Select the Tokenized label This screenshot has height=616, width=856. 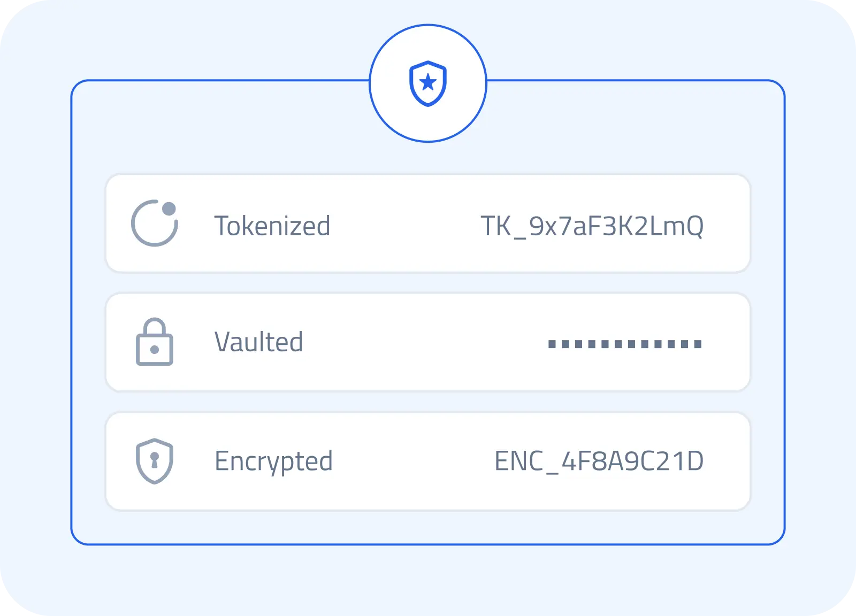(x=272, y=226)
